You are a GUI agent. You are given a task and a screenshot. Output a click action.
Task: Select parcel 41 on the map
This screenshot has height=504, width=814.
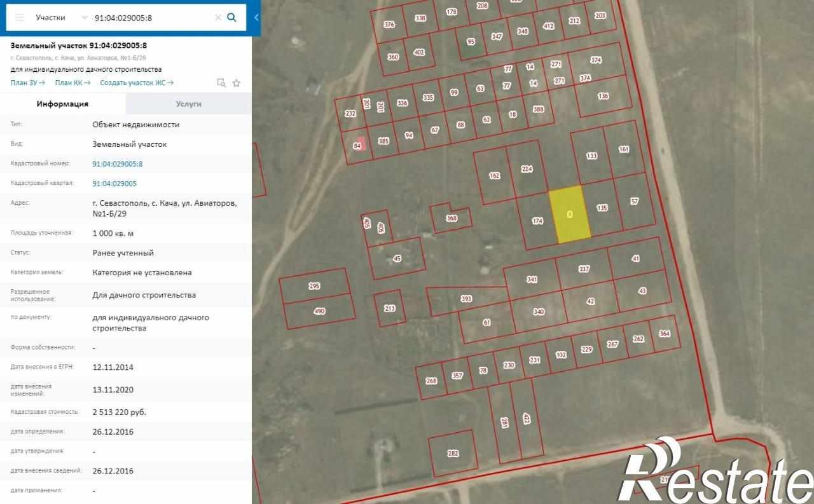point(635,259)
